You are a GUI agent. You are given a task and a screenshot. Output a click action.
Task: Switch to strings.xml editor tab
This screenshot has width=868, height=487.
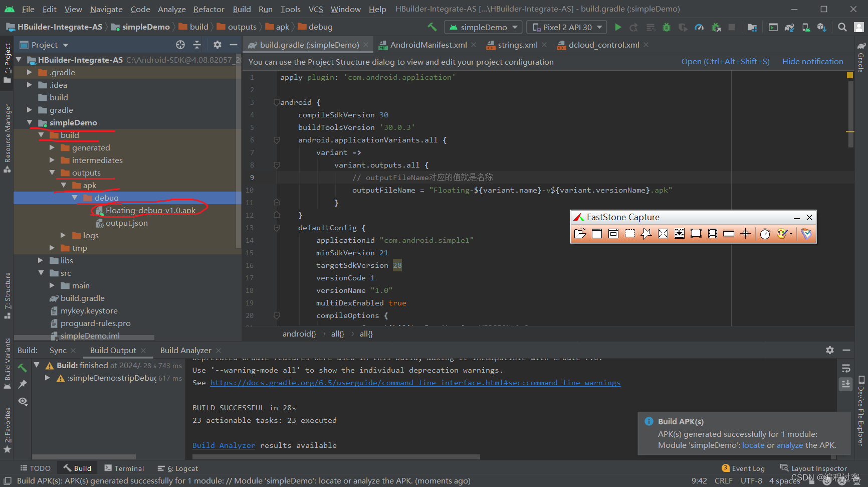517,45
